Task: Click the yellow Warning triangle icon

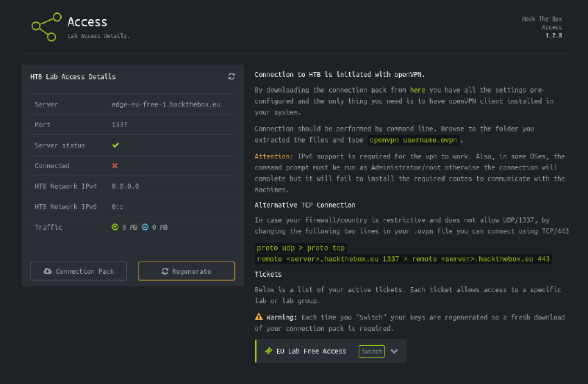Action: pyautogui.click(x=259, y=317)
